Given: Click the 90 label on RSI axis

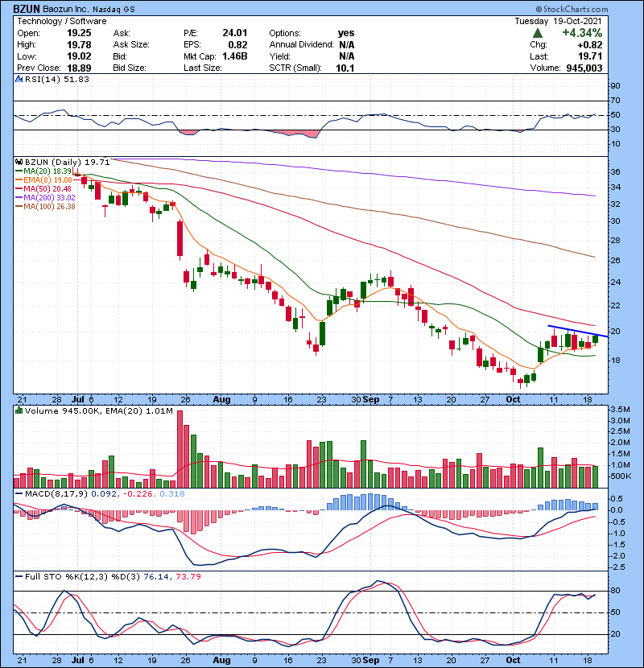Looking at the screenshot, I should click(615, 86).
